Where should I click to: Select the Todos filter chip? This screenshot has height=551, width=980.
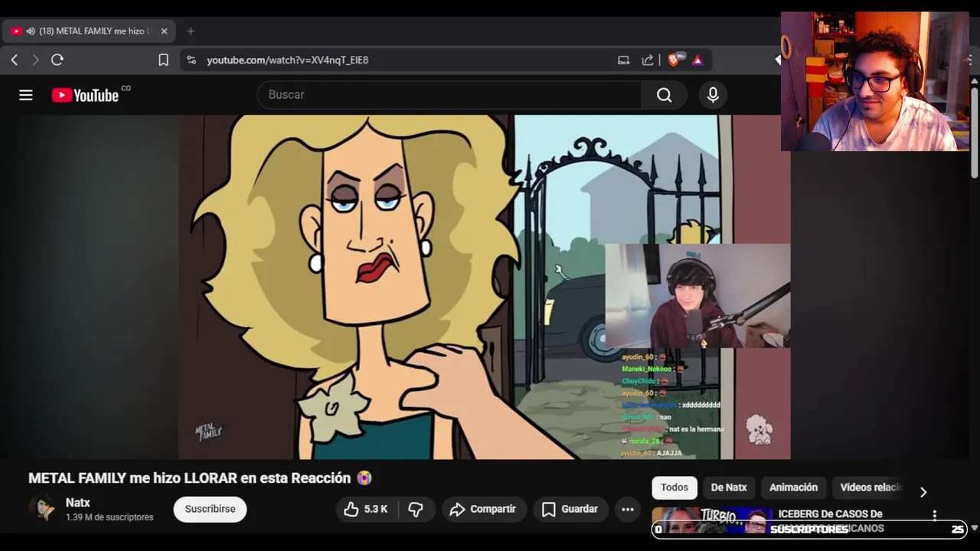click(x=675, y=487)
